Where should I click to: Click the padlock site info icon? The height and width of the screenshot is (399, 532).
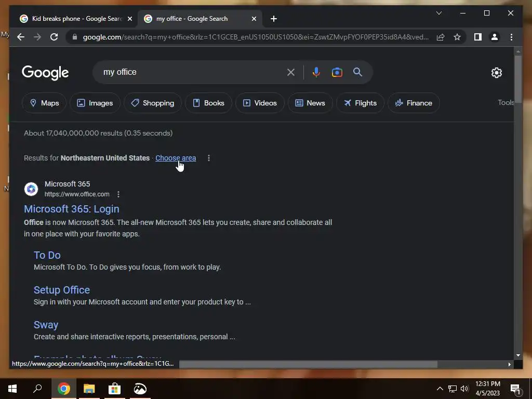(x=75, y=37)
